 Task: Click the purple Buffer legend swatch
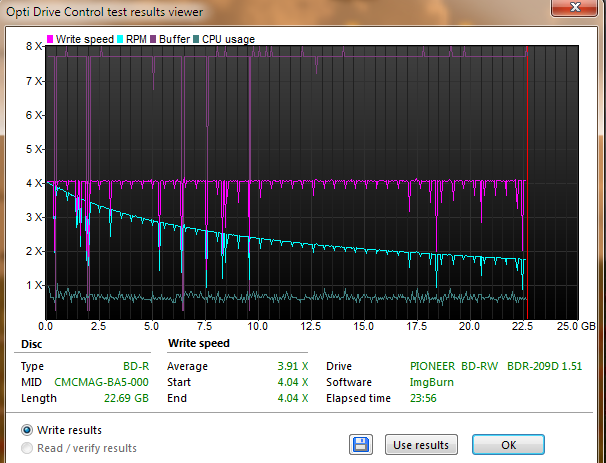coord(153,39)
